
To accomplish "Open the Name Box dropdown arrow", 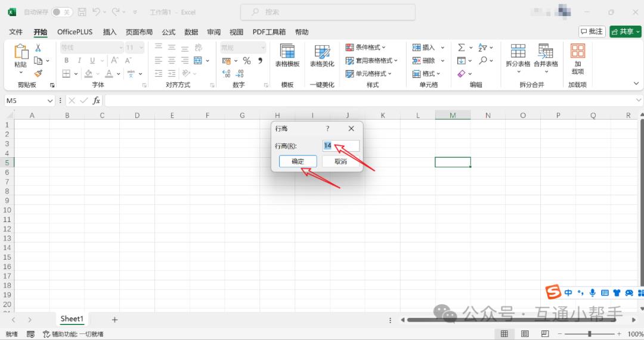I will tap(49, 101).
